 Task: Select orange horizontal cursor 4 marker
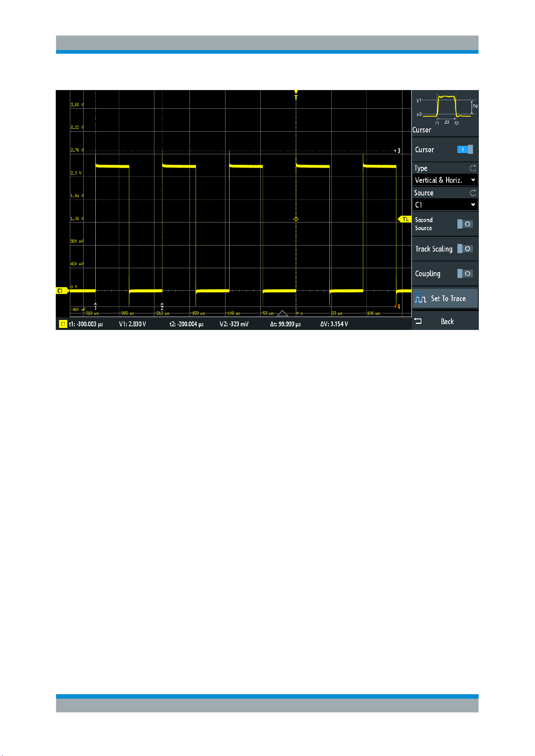tap(398, 307)
